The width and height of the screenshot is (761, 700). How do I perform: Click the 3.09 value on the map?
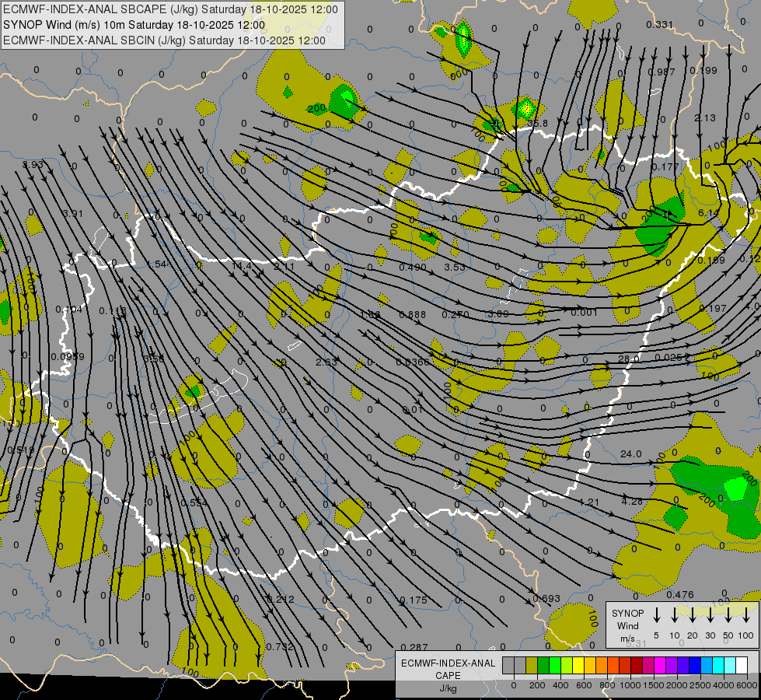click(x=498, y=313)
